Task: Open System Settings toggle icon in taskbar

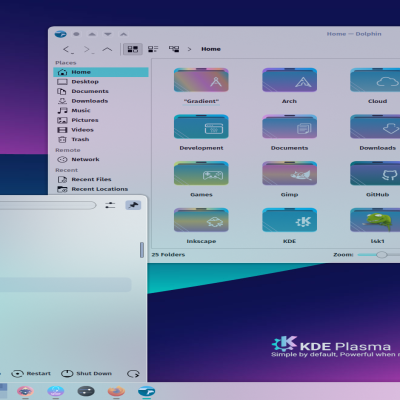Action: click(86, 391)
